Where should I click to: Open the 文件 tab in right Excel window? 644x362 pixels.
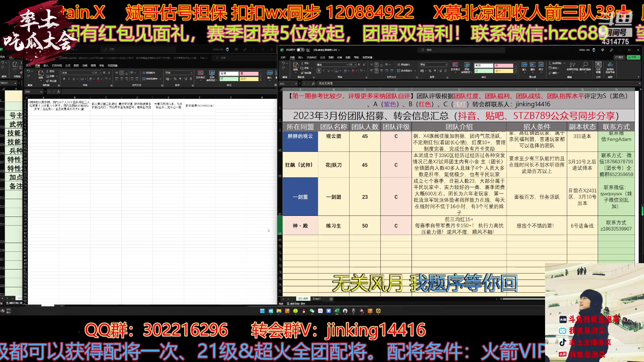tap(283, 57)
